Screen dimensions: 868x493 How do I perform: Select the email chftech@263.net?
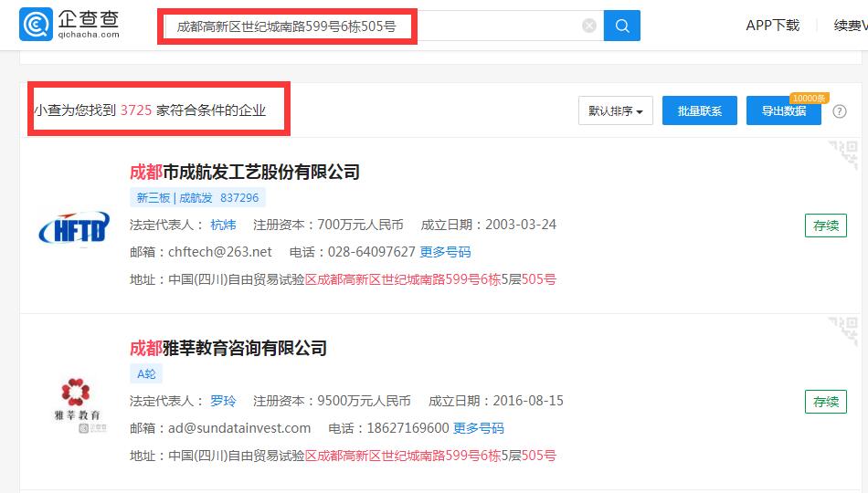click(220, 252)
